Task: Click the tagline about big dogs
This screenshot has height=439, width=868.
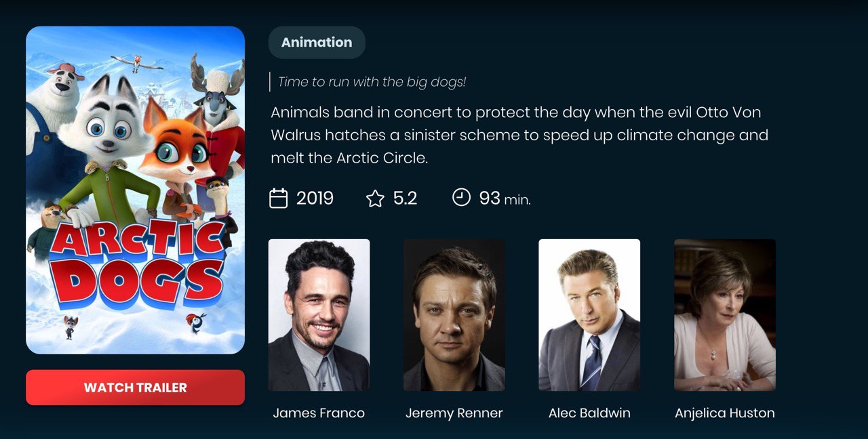Action: (372, 82)
